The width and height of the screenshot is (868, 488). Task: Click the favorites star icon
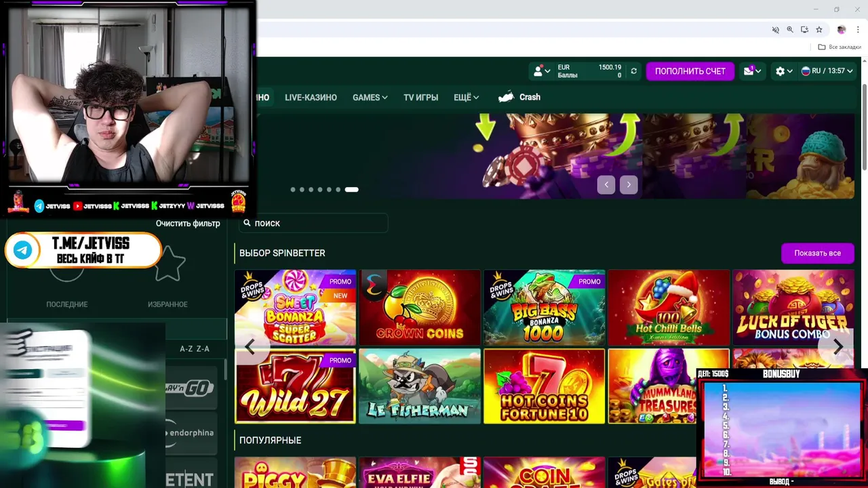click(170, 264)
